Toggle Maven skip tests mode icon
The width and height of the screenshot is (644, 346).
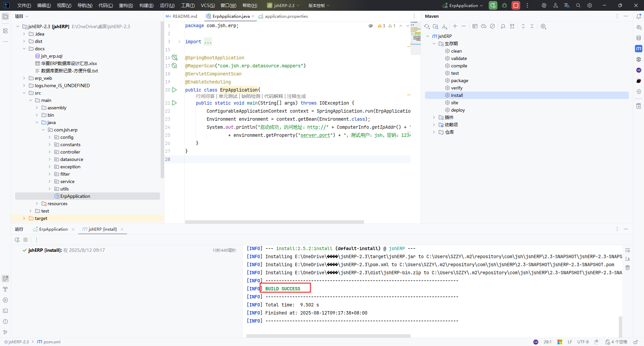(x=492, y=26)
